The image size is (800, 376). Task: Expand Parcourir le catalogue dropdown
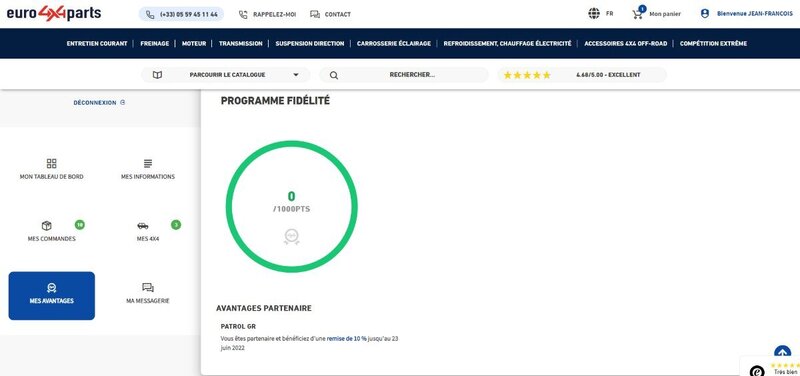226,75
